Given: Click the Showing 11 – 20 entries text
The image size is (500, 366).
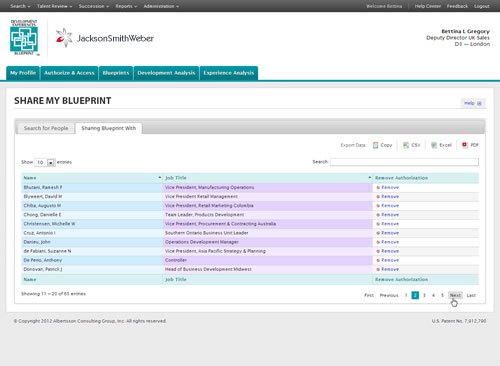Looking at the screenshot, I should click(x=53, y=294).
